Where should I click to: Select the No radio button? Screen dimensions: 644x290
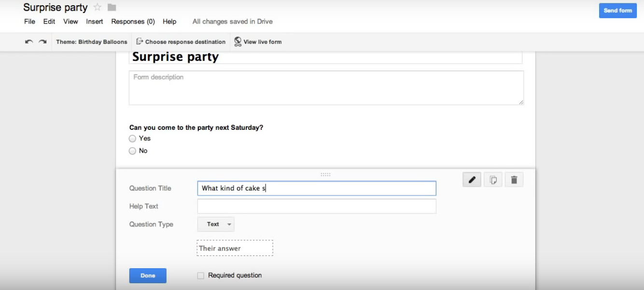tap(132, 151)
